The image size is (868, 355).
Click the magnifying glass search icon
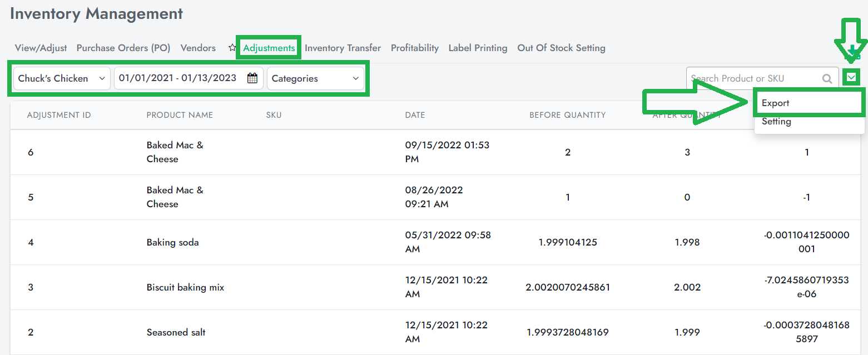(x=827, y=79)
